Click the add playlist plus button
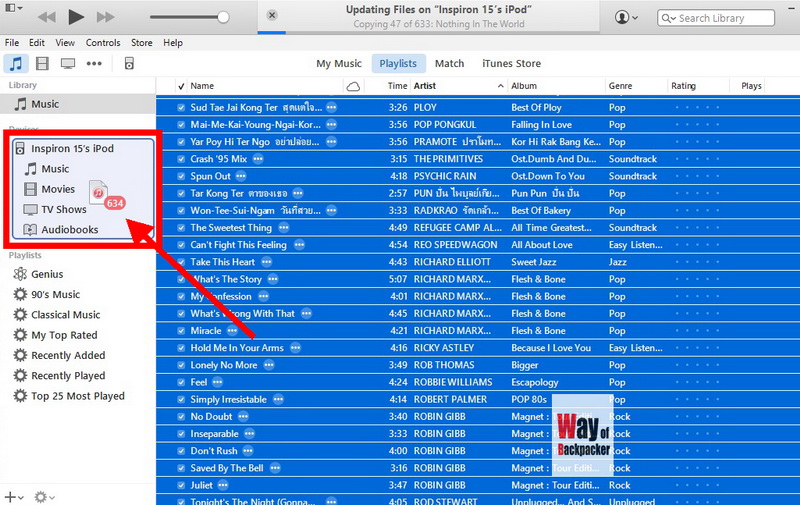The image size is (800, 505). click(13, 496)
